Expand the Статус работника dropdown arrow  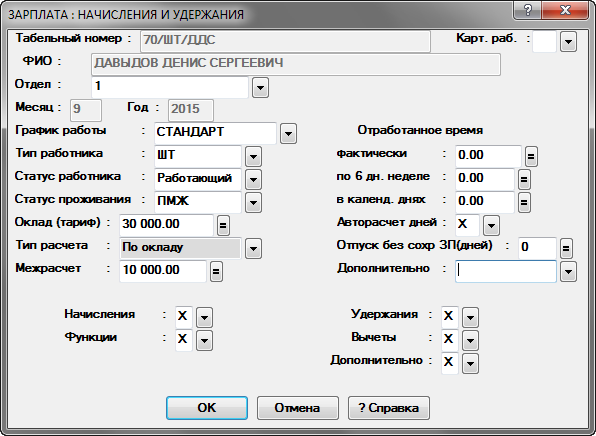(254, 179)
